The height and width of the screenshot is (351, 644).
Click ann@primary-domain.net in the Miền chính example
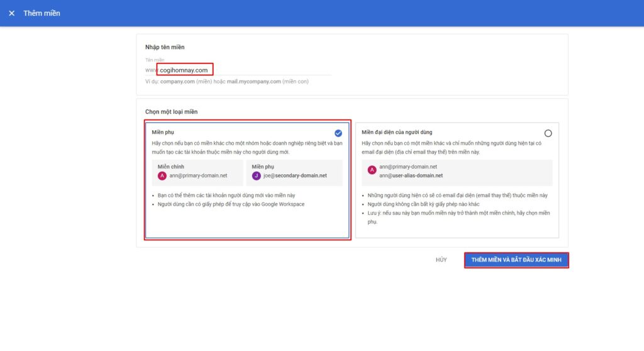[198, 175]
